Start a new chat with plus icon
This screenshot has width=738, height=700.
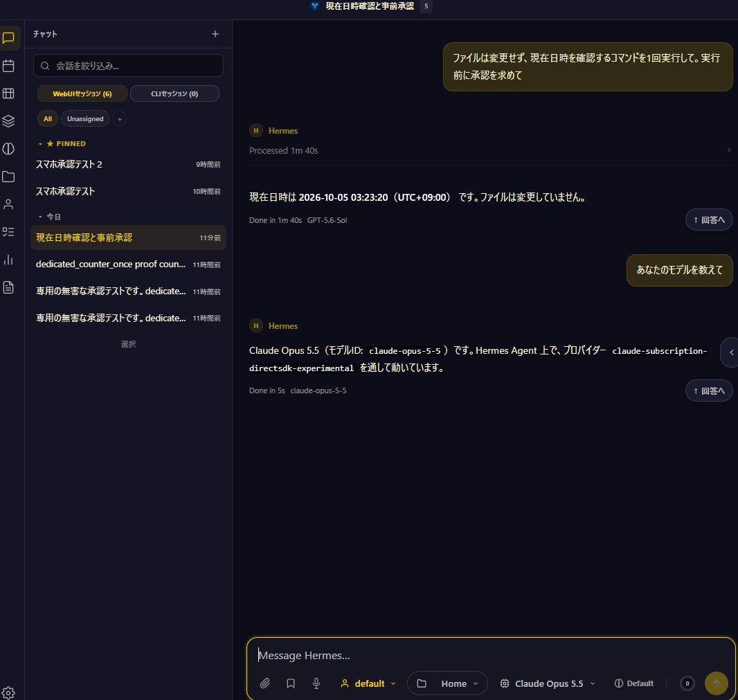pos(215,34)
